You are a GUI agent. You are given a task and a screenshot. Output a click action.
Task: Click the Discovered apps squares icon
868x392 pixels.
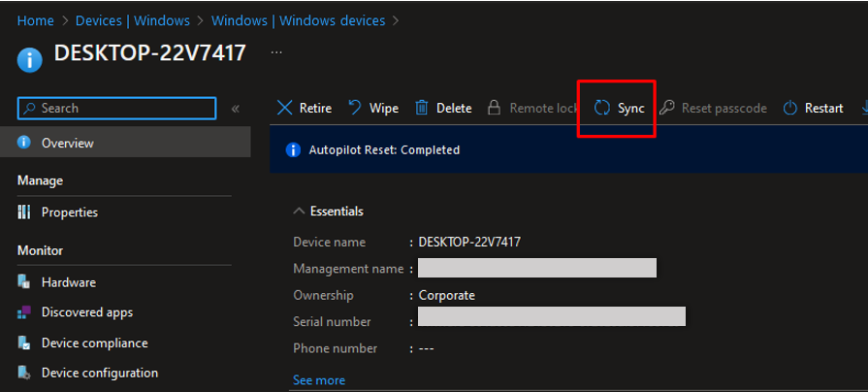(x=24, y=312)
